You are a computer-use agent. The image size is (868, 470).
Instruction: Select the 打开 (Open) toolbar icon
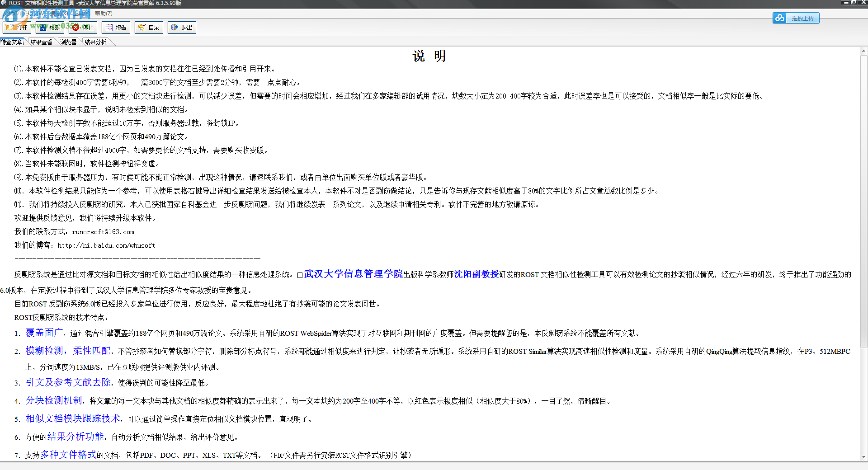click(x=16, y=27)
